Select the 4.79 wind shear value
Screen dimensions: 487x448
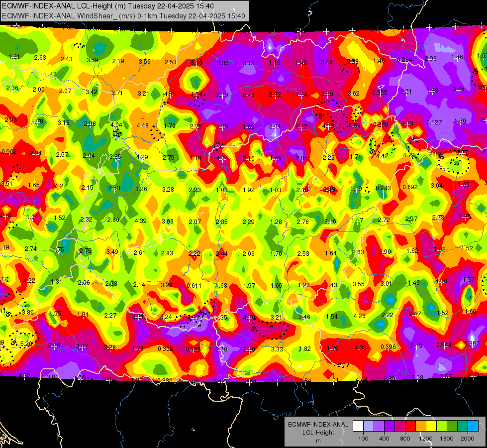tap(409, 155)
